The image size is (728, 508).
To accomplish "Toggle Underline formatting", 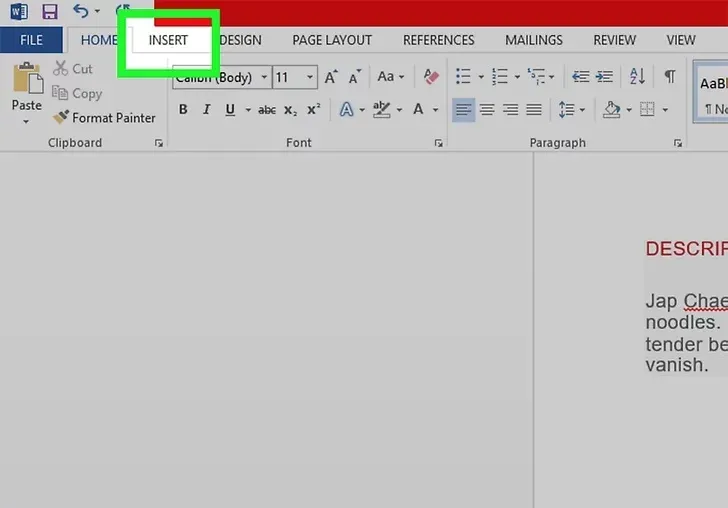I will click(x=230, y=110).
